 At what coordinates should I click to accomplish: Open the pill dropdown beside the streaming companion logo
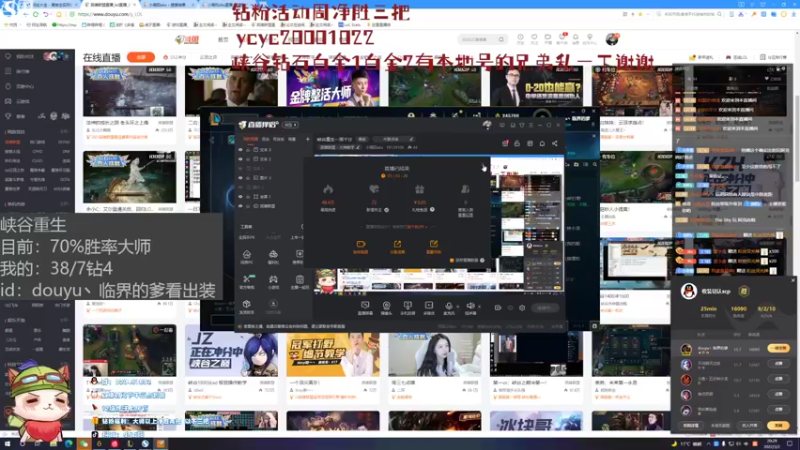[x=290, y=125]
